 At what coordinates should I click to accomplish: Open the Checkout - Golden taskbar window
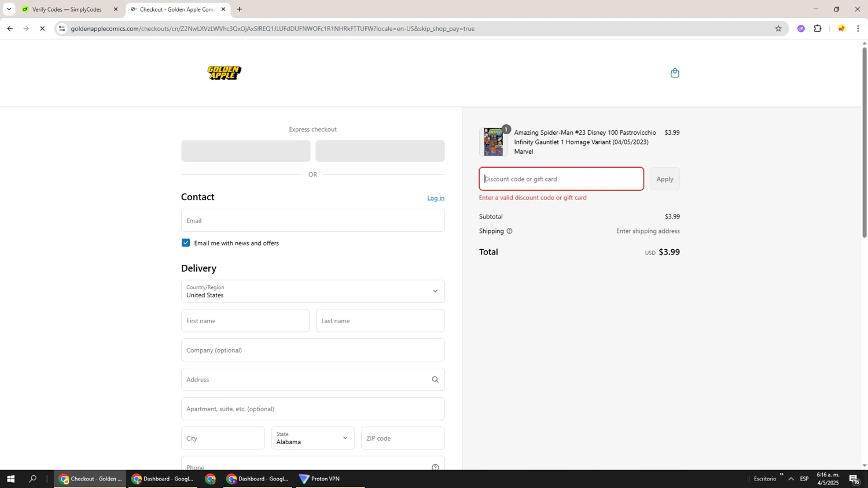point(90,479)
